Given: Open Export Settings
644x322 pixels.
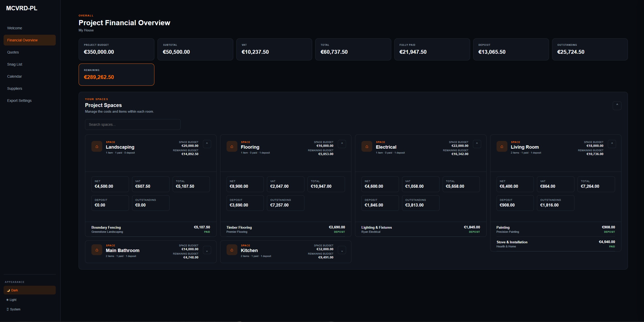Looking at the screenshot, I should pos(30,101).
